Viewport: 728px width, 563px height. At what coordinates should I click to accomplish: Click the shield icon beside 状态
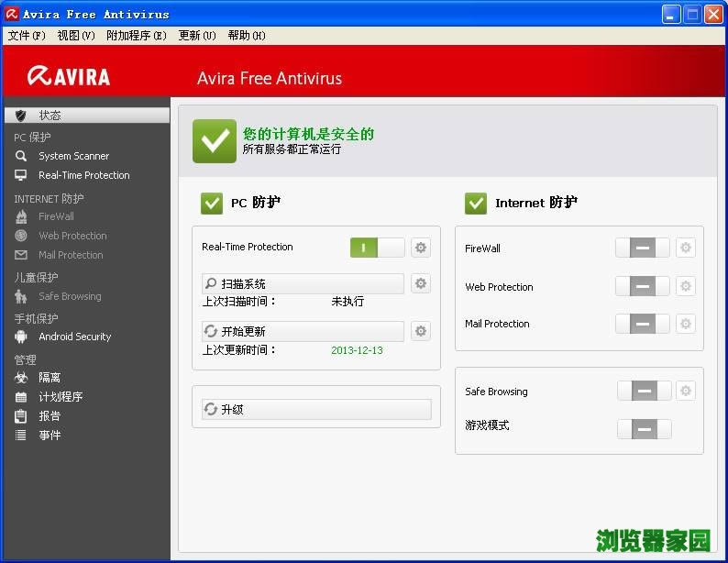pyautogui.click(x=20, y=116)
